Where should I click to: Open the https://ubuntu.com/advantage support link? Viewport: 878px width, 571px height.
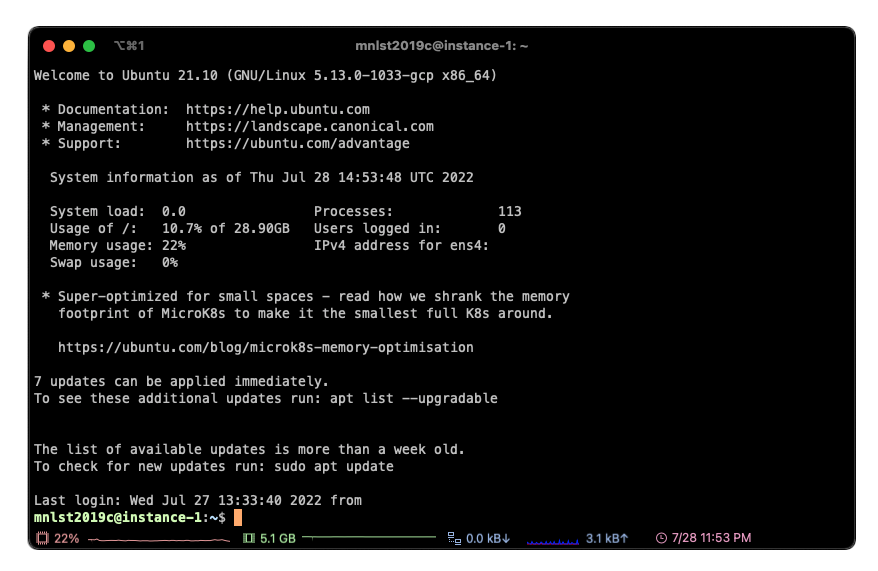(298, 143)
